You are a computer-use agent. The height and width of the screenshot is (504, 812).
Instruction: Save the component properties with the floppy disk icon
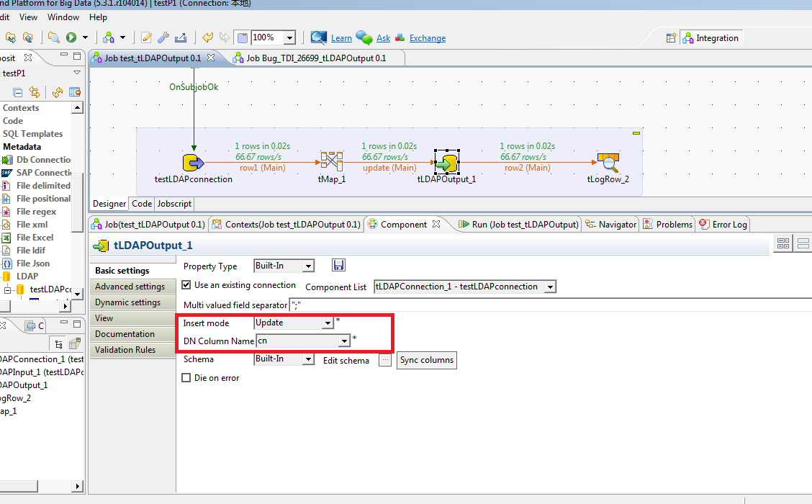click(x=338, y=265)
